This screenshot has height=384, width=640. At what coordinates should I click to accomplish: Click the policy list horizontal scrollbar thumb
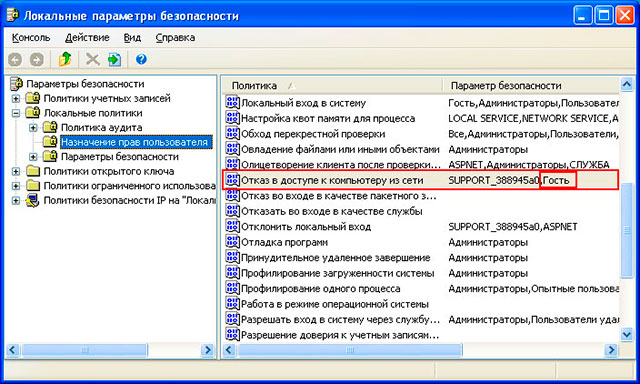click(x=349, y=350)
